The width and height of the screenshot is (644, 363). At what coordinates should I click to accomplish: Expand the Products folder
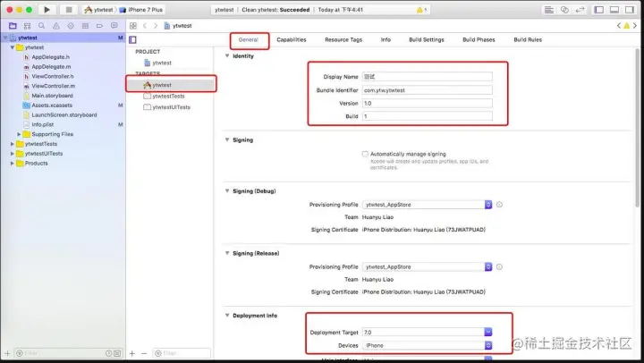point(13,163)
